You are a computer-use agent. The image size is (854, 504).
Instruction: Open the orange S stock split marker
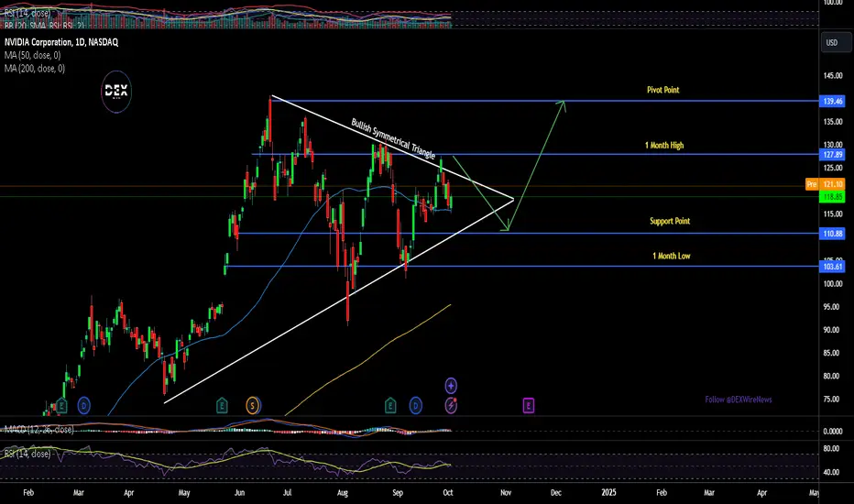(252, 405)
